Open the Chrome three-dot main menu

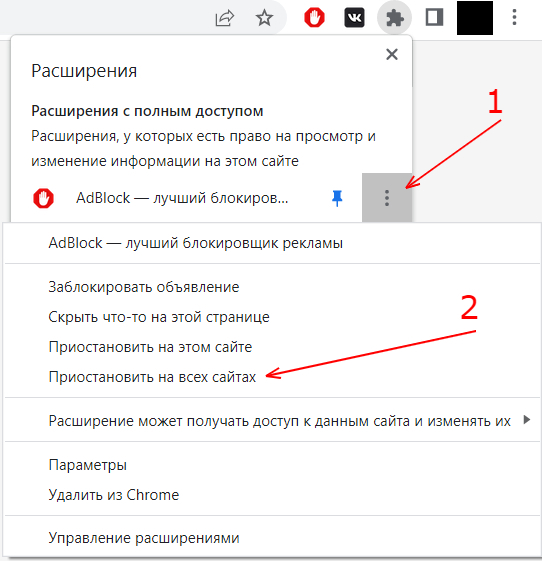pos(514,18)
